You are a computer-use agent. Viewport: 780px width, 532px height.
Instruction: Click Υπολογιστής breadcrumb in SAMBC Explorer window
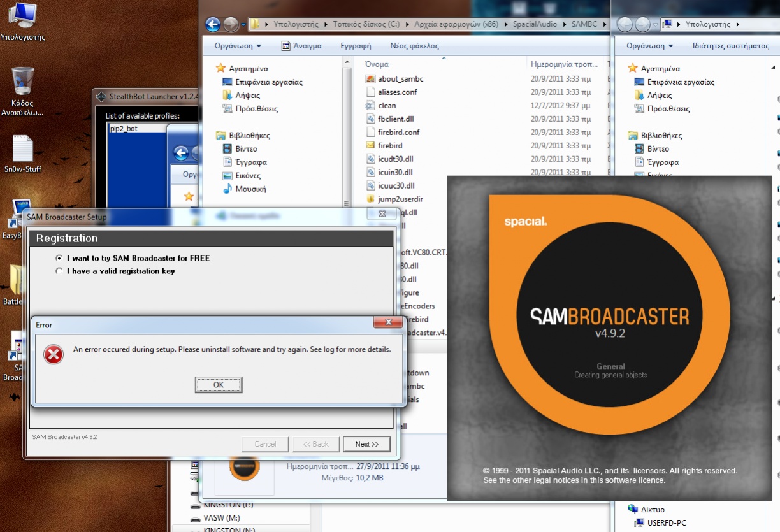tap(296, 25)
